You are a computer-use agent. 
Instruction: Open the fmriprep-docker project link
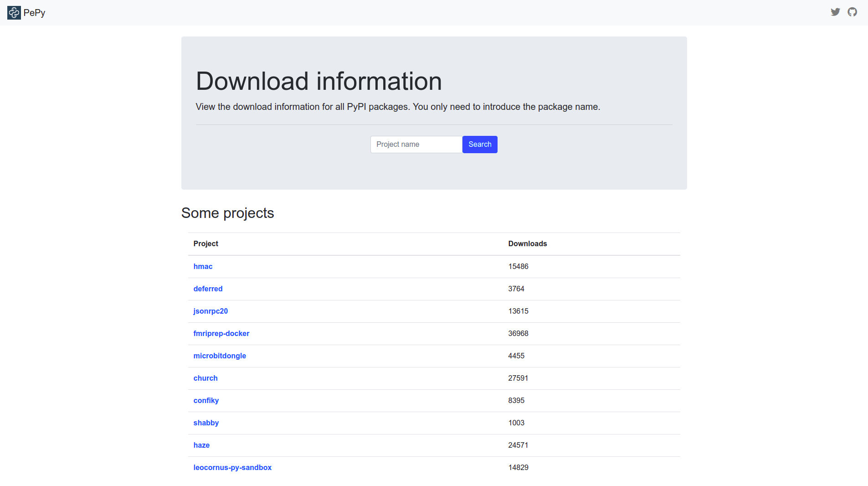coord(221,334)
